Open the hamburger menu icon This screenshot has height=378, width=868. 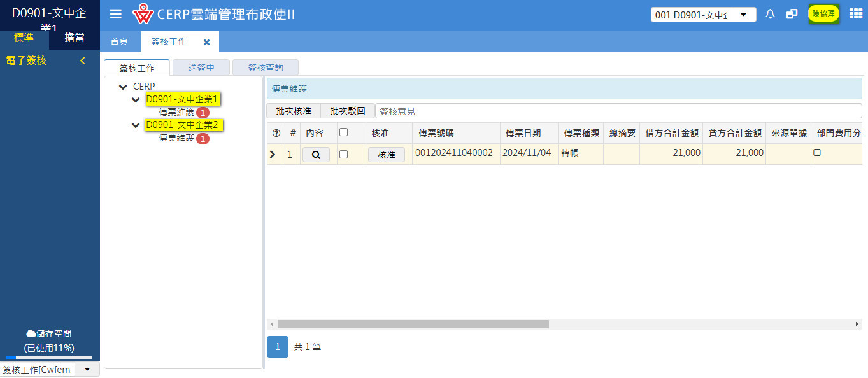coord(115,14)
